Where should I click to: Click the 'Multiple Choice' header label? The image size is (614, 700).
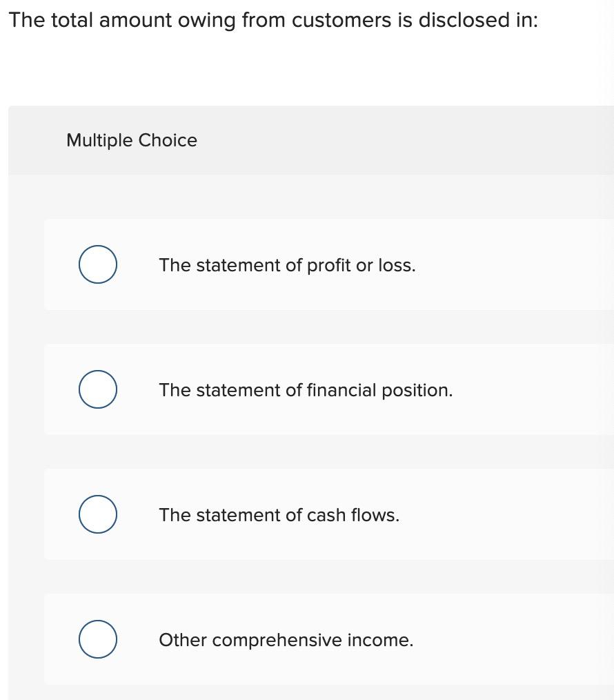(131, 140)
